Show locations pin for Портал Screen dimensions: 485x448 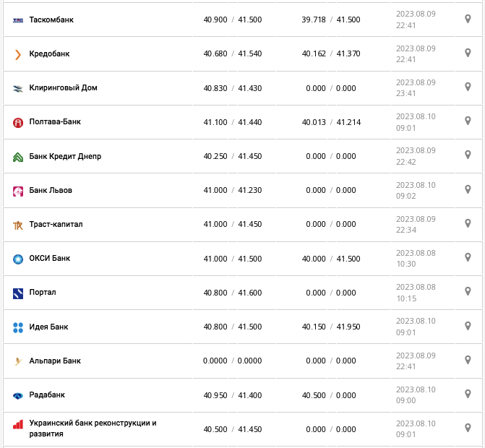[x=468, y=292]
